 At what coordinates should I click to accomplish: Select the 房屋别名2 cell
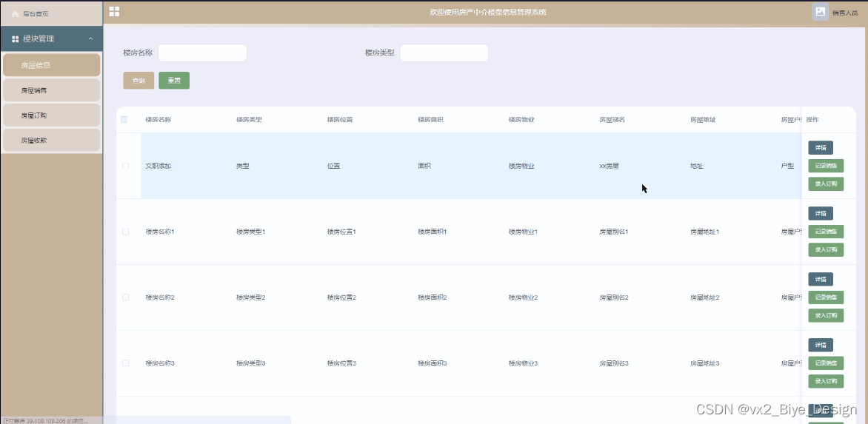coord(614,297)
